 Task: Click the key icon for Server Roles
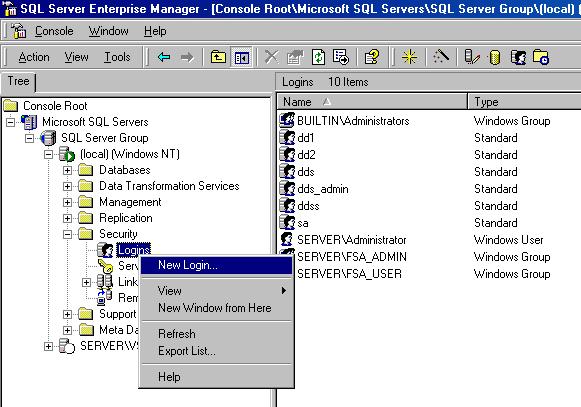coord(105,266)
